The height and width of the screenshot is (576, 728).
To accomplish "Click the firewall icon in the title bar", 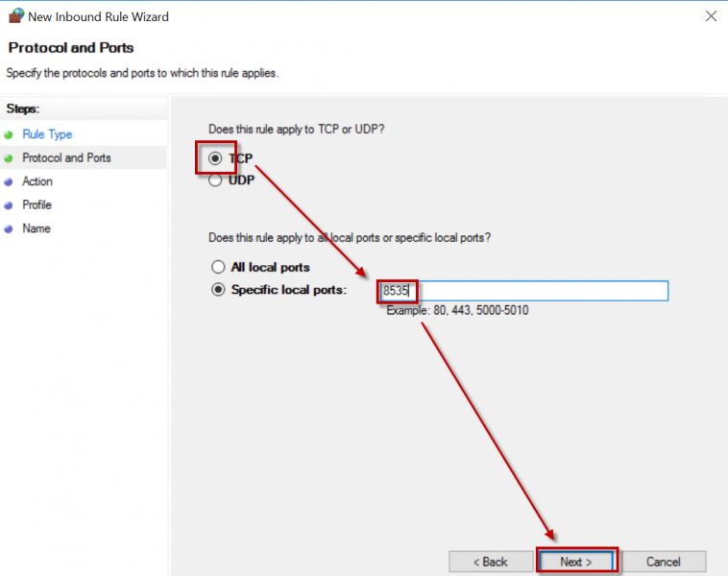I will (15, 16).
